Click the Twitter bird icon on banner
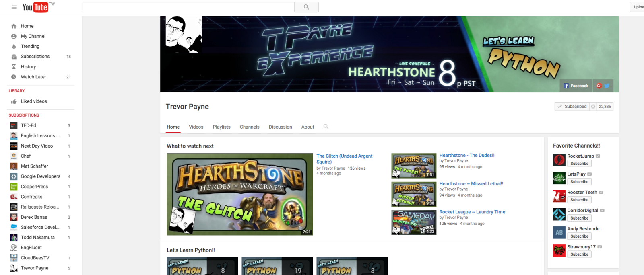 coord(607,86)
